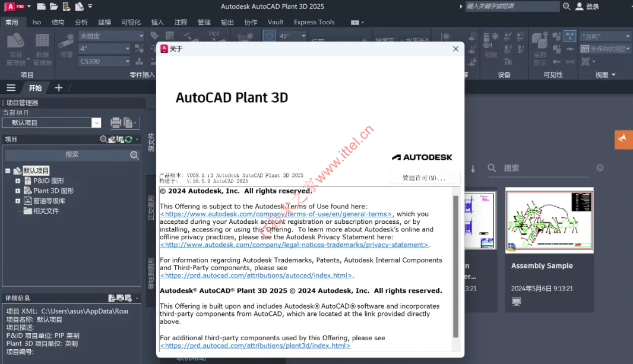Switch to the 常用 ribbon tab
This screenshot has height=364, width=633.
tap(12, 22)
